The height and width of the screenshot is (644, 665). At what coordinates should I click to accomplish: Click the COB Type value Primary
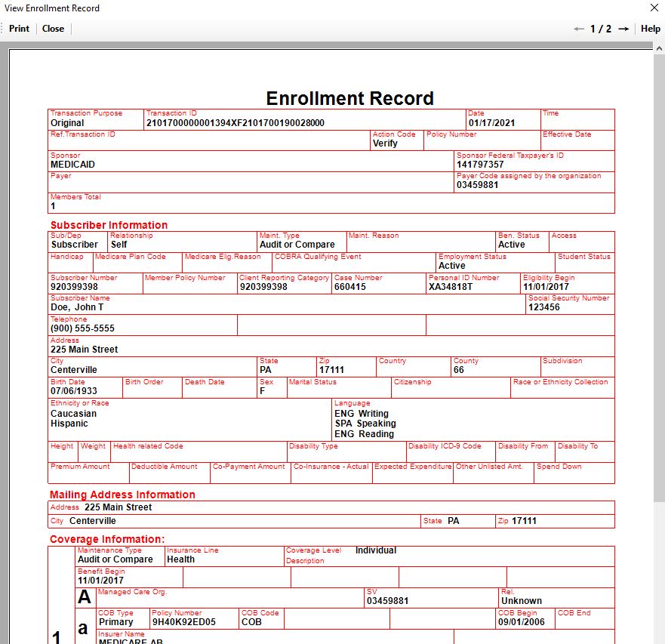point(115,622)
